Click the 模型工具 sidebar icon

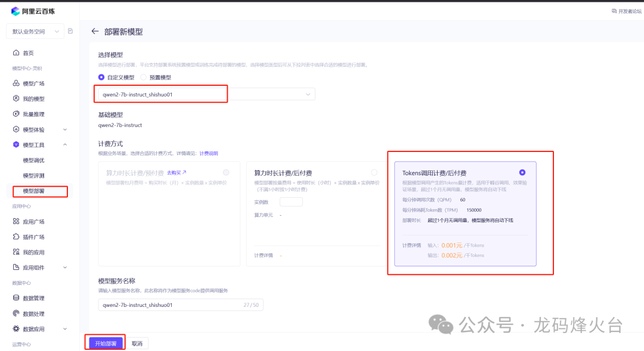[x=16, y=144]
